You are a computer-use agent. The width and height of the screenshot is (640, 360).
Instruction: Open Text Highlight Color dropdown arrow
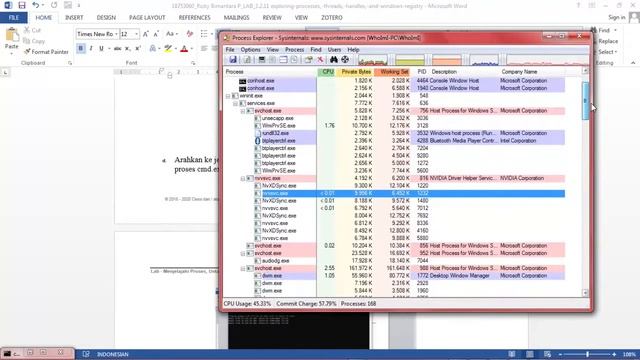176,49
